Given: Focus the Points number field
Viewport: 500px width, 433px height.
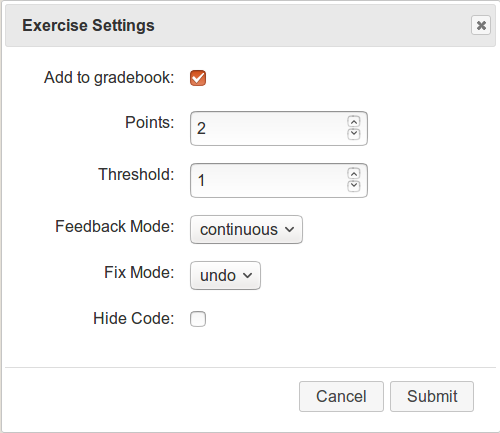Looking at the screenshot, I should [x=279, y=128].
